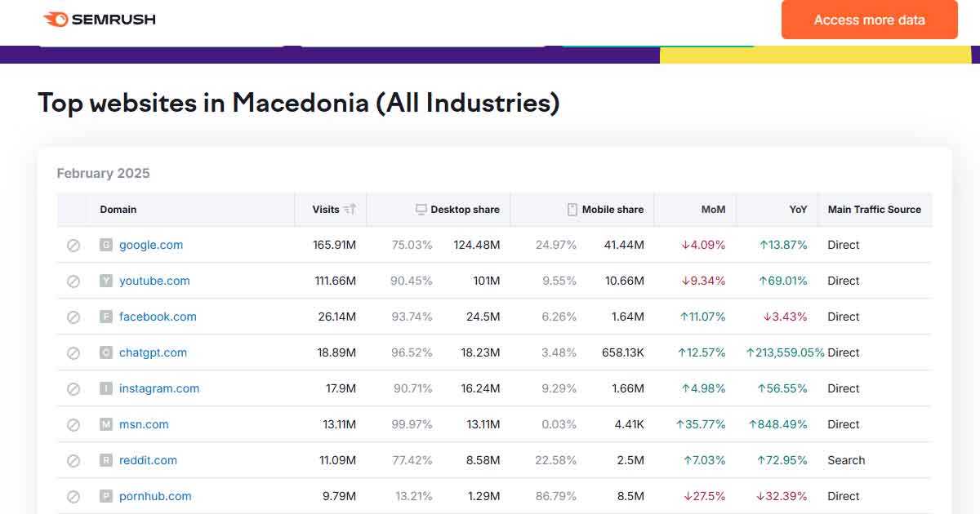Click the 111.66M visits value for youtube.com

[336, 281]
